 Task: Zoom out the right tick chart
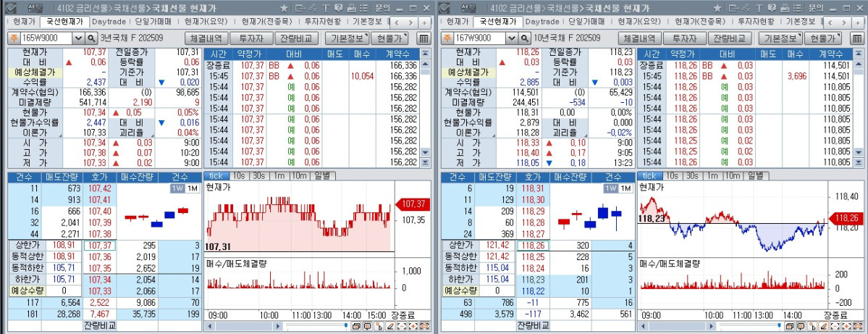(x=835, y=326)
